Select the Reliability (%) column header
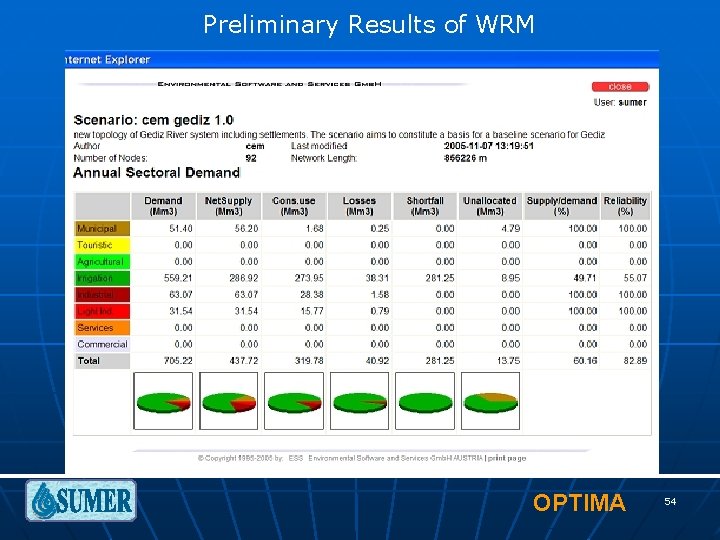This screenshot has height=540, width=720. (x=625, y=206)
